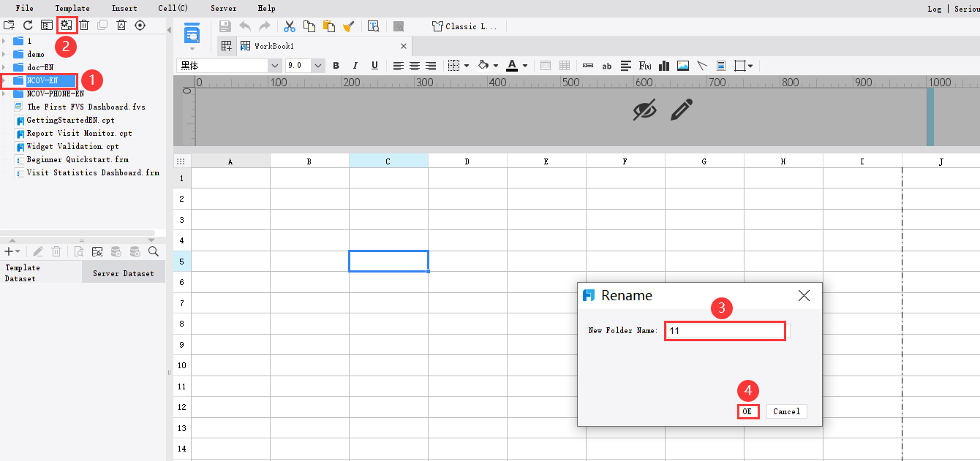Click the Merge Cells icon
980x461 pixels.
click(x=546, y=66)
